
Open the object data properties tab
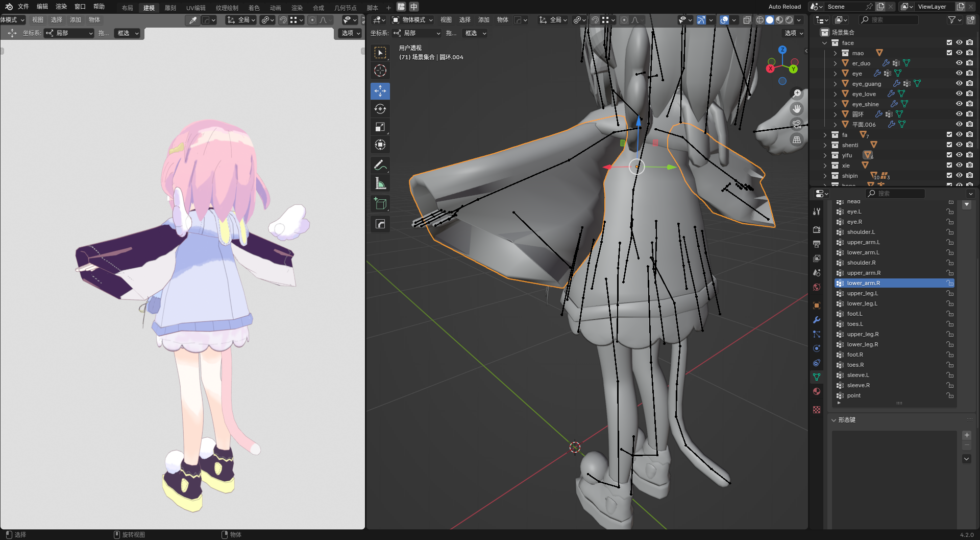(817, 377)
